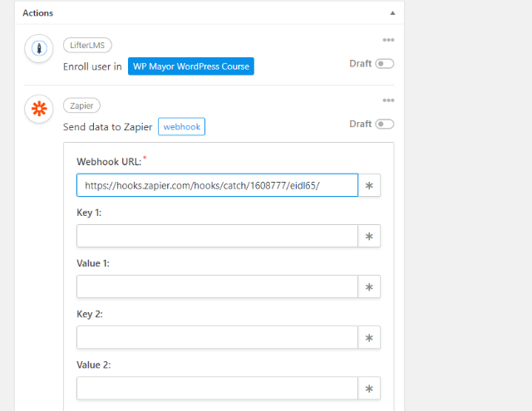Focus the Key 2 input field
This screenshot has height=411, width=532.
217,338
